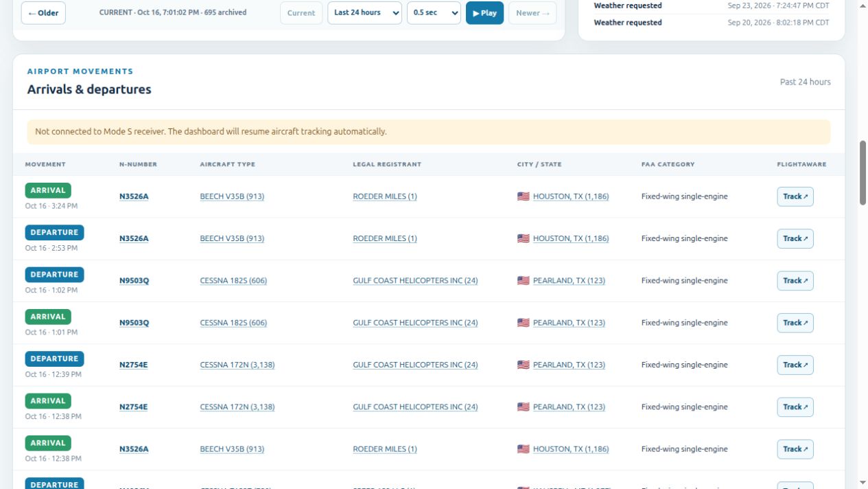Open N3526A link in 3:24 PM arrival row
The height and width of the screenshot is (489, 868).
(134, 196)
